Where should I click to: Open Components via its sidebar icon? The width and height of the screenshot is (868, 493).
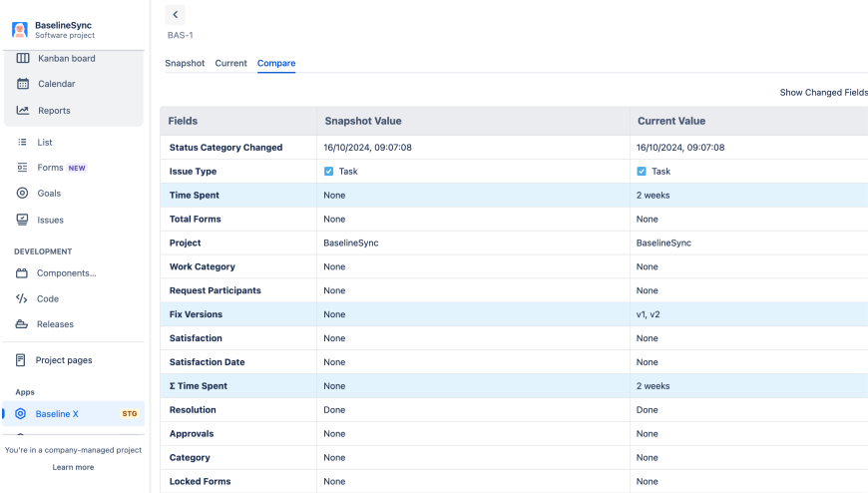coord(22,273)
